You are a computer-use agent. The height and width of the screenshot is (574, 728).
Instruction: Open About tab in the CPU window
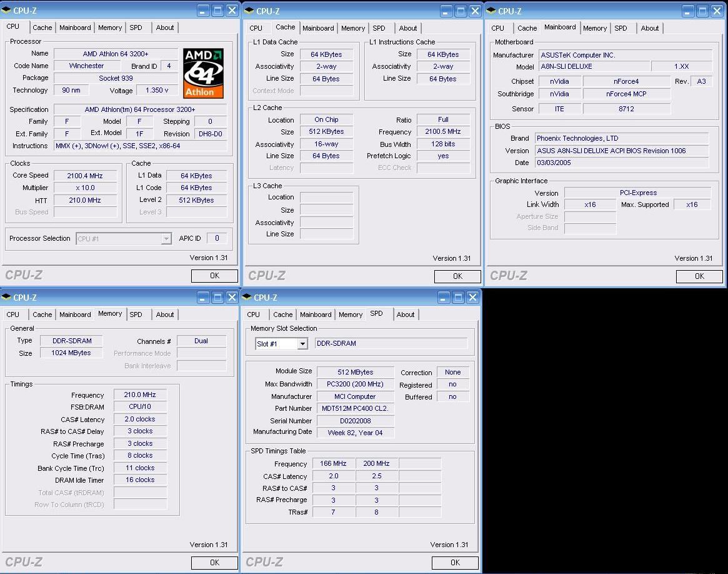[x=165, y=28]
